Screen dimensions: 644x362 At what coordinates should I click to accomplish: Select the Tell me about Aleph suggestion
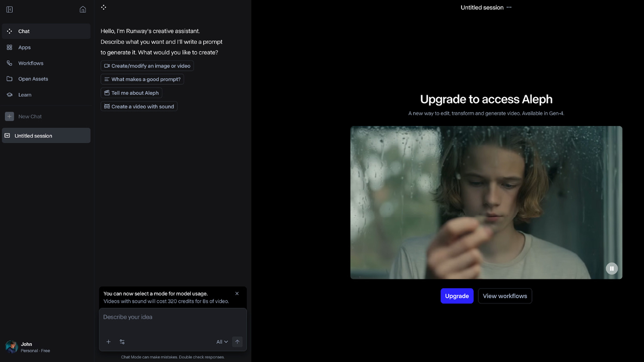(x=131, y=93)
